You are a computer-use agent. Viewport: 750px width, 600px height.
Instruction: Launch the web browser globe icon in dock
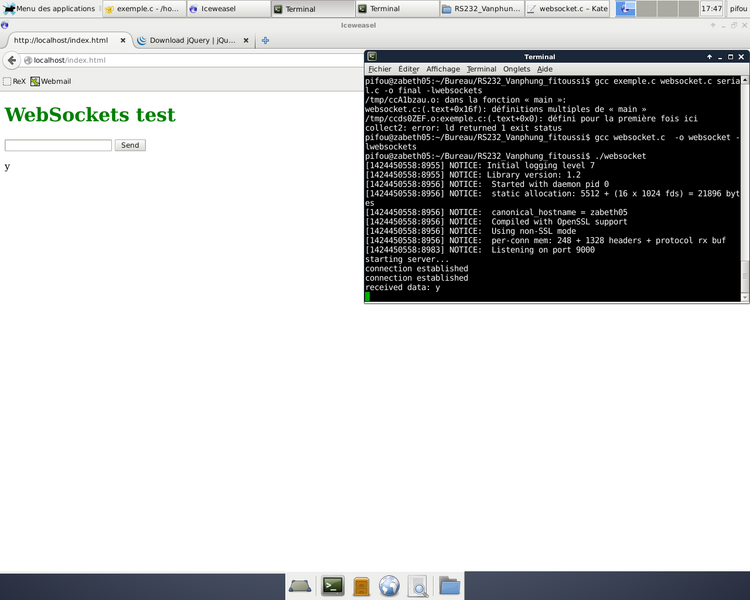coord(390,586)
